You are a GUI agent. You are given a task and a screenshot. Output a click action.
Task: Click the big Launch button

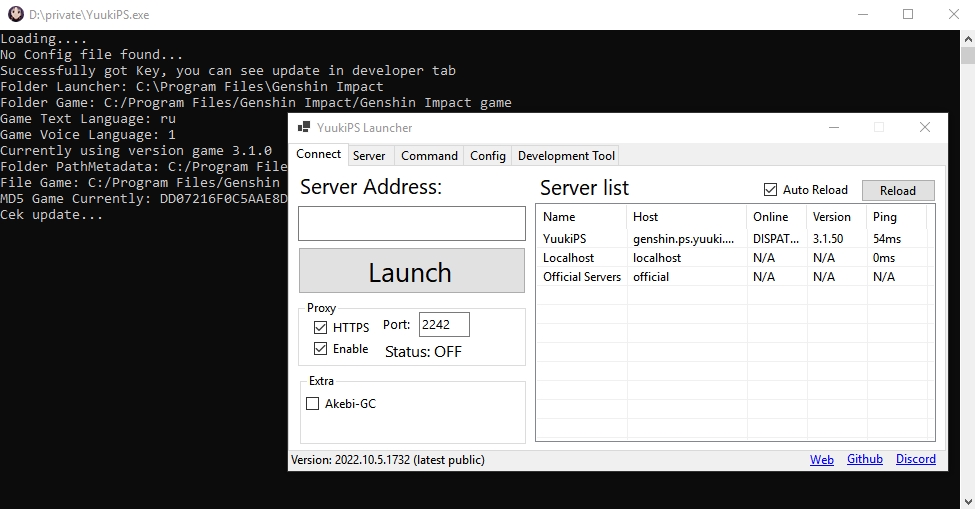coord(412,271)
